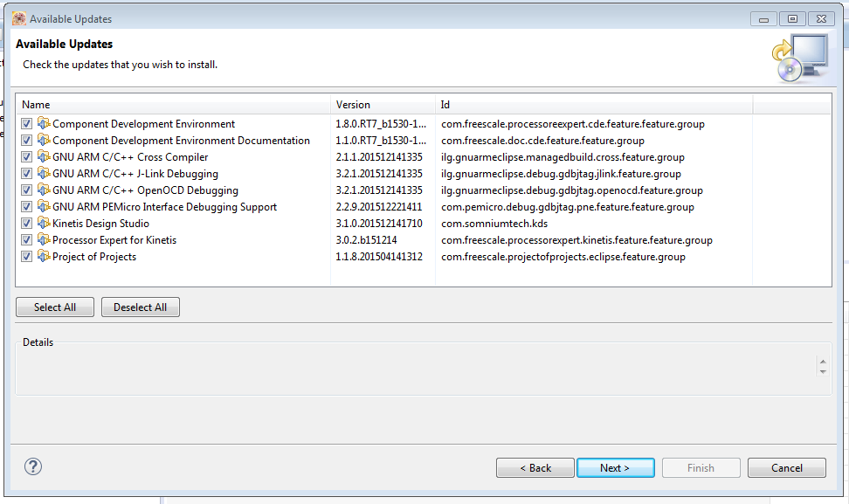Click the Select All button

click(x=55, y=307)
